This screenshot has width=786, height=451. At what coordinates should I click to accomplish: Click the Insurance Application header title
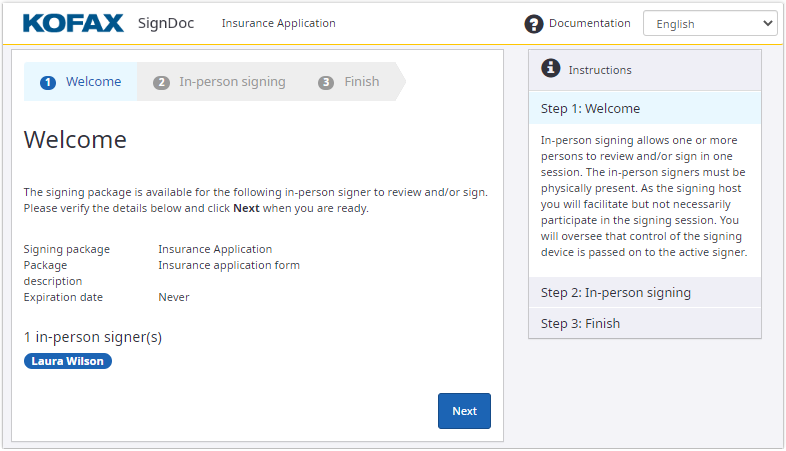(x=279, y=23)
